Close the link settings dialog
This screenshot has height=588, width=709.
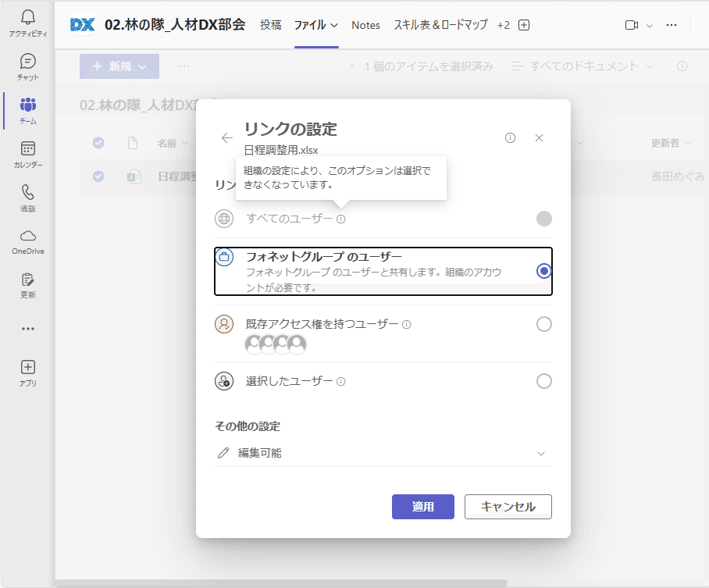click(x=539, y=138)
